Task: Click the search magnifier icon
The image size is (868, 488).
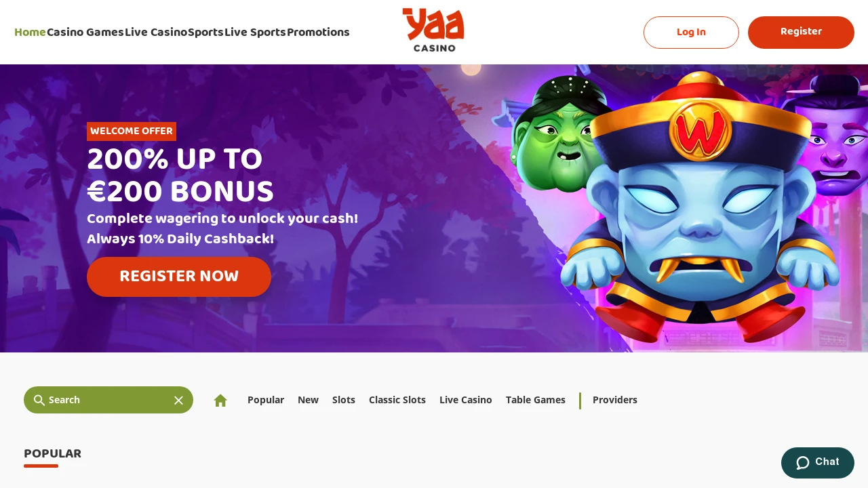Action: coord(39,400)
